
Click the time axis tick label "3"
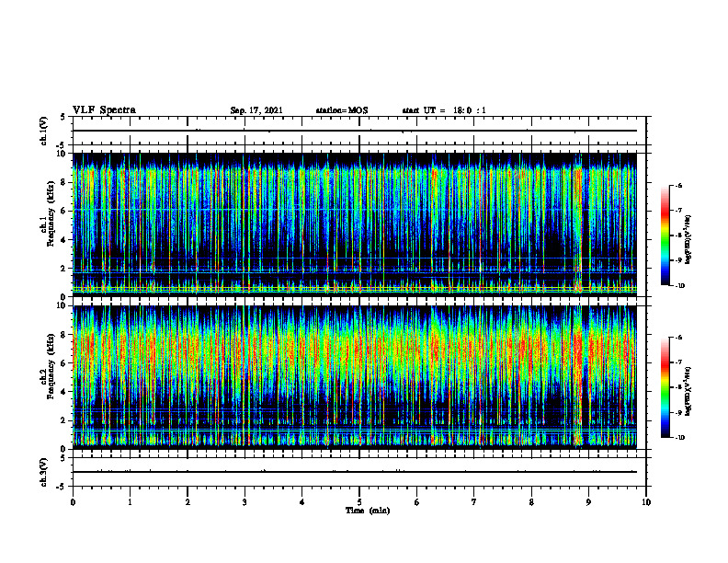[245, 502]
